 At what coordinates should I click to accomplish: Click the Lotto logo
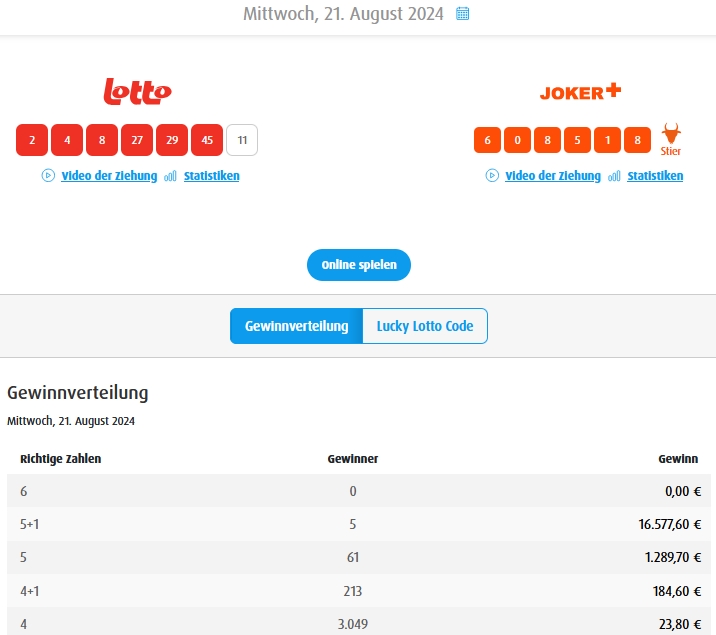[137, 91]
